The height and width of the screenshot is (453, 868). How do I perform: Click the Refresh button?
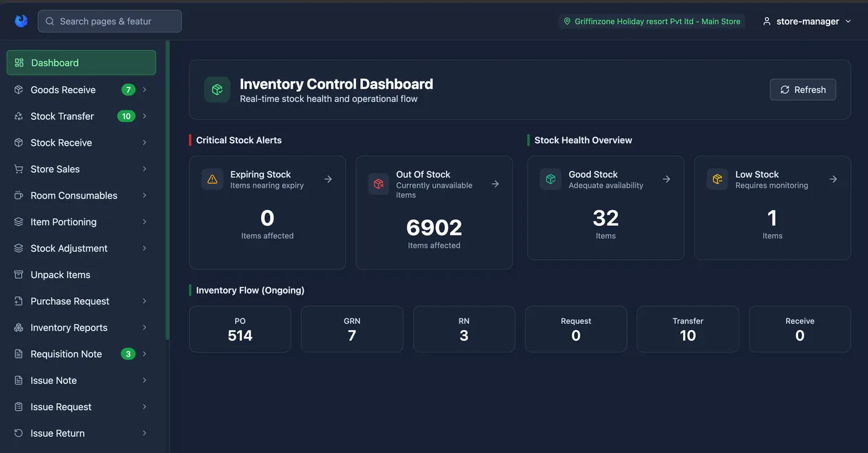803,89
